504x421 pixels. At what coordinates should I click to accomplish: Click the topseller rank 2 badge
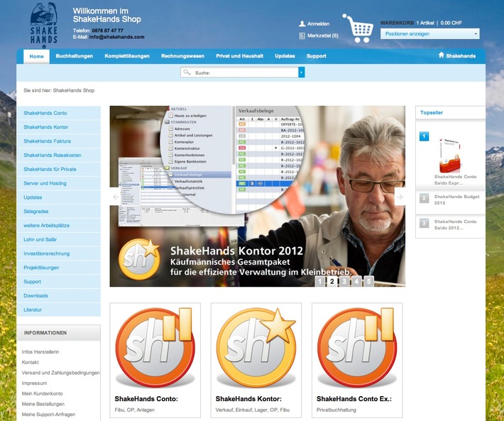pyautogui.click(x=424, y=198)
